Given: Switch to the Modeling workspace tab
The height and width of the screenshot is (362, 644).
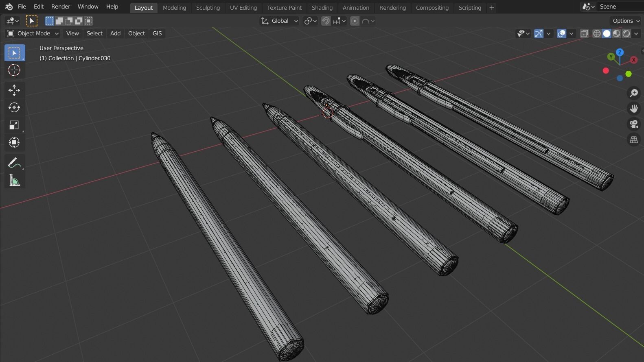Looking at the screenshot, I should [x=174, y=7].
